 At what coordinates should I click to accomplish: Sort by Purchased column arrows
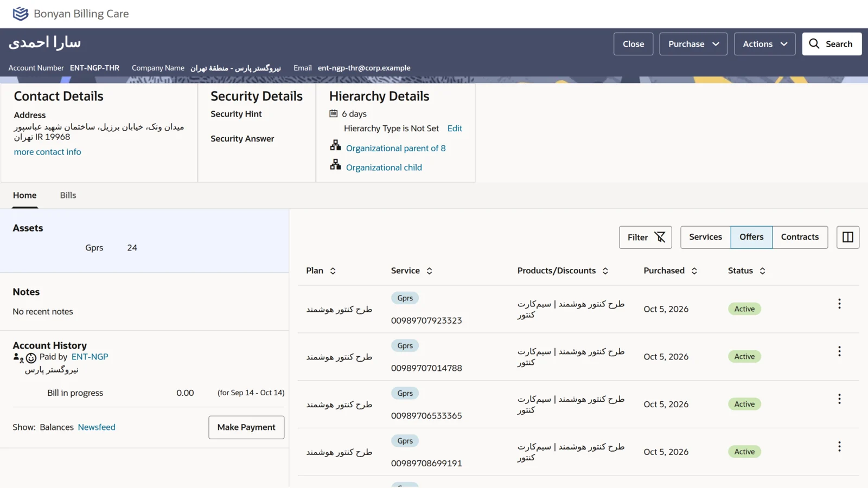pos(694,271)
